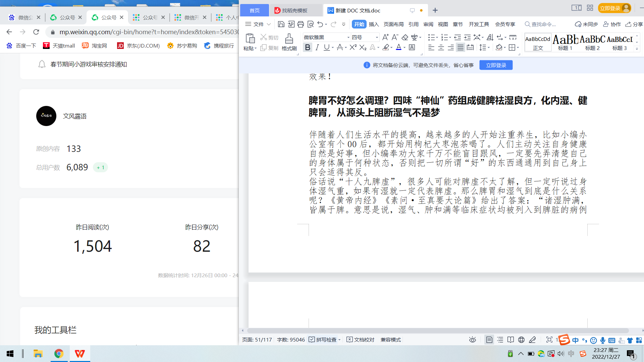Click 立即登录 button in backup banner
Image resolution: width=644 pixels, height=362 pixels.
[x=496, y=65]
